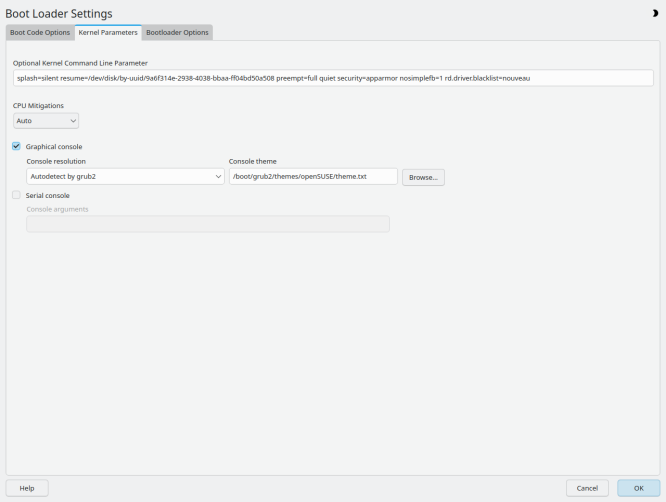Enable the Serial console checkbox

[16, 195]
